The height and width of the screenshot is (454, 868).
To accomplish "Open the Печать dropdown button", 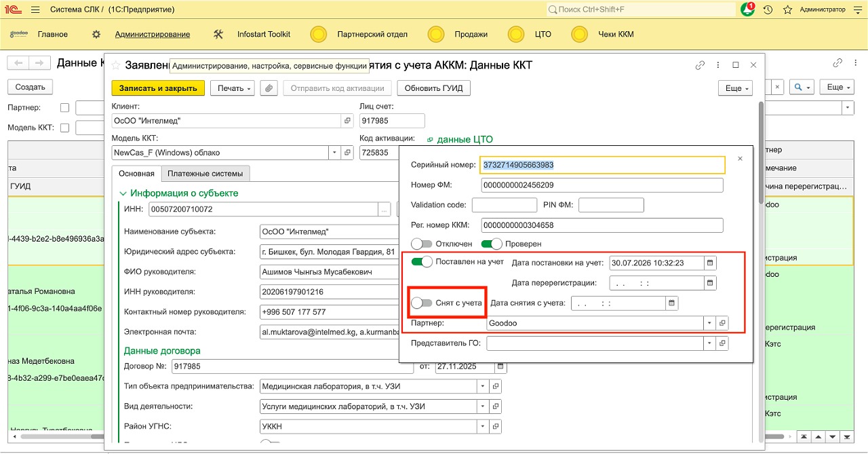I will (232, 88).
